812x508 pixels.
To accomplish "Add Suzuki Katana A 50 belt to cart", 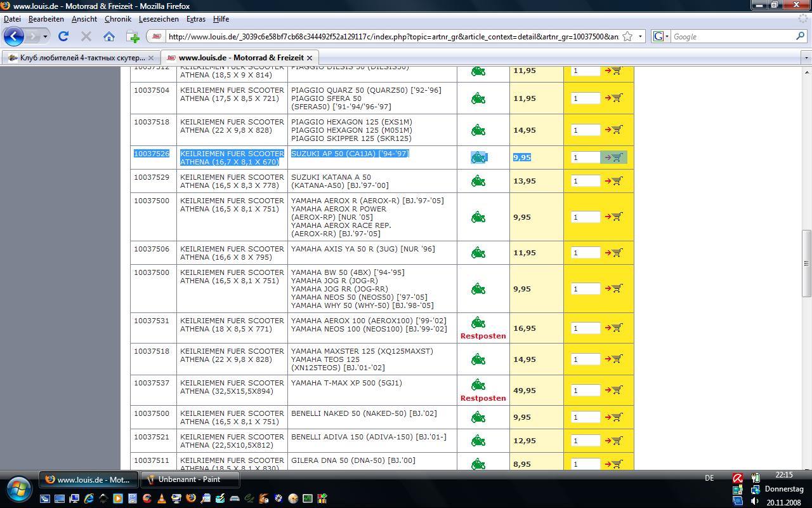I will point(614,181).
